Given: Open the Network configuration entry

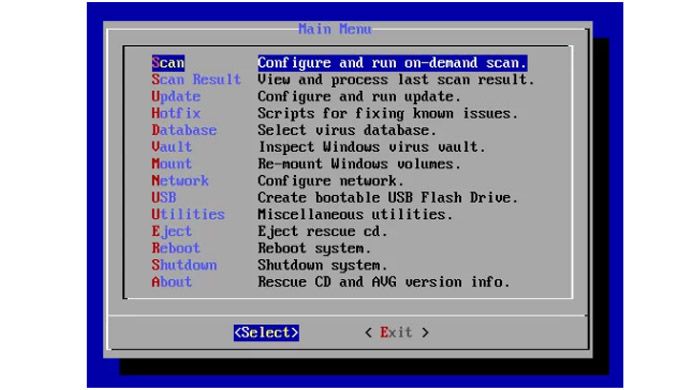Looking at the screenshot, I should 180,181.
